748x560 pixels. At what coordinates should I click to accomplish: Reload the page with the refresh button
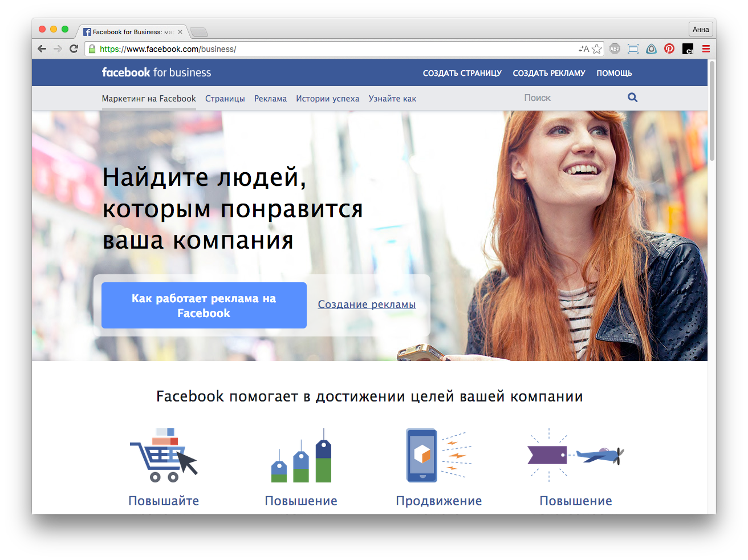point(74,49)
